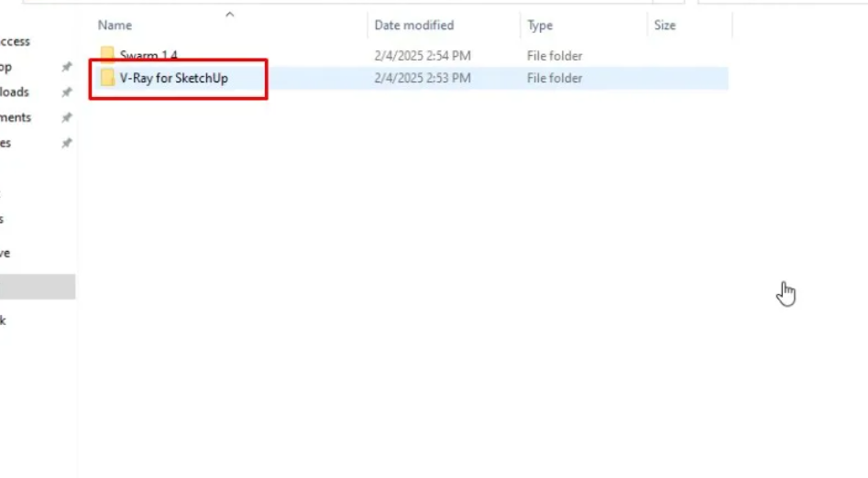Click Swarm 1.4 date modified cell
Screen dimensions: 868x478
click(423, 56)
